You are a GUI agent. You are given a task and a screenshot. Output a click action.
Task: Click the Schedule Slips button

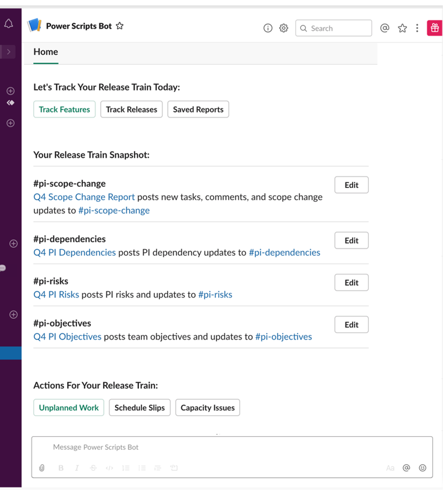pyautogui.click(x=140, y=408)
